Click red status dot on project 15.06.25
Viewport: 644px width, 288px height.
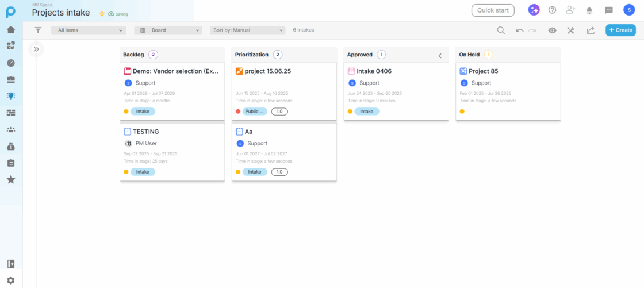[238, 112]
